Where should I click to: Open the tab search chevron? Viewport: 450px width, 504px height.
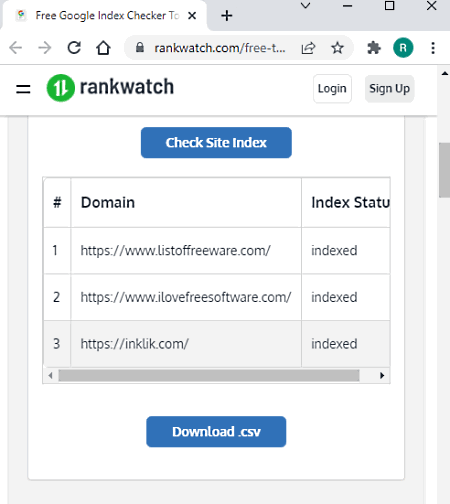click(x=305, y=6)
